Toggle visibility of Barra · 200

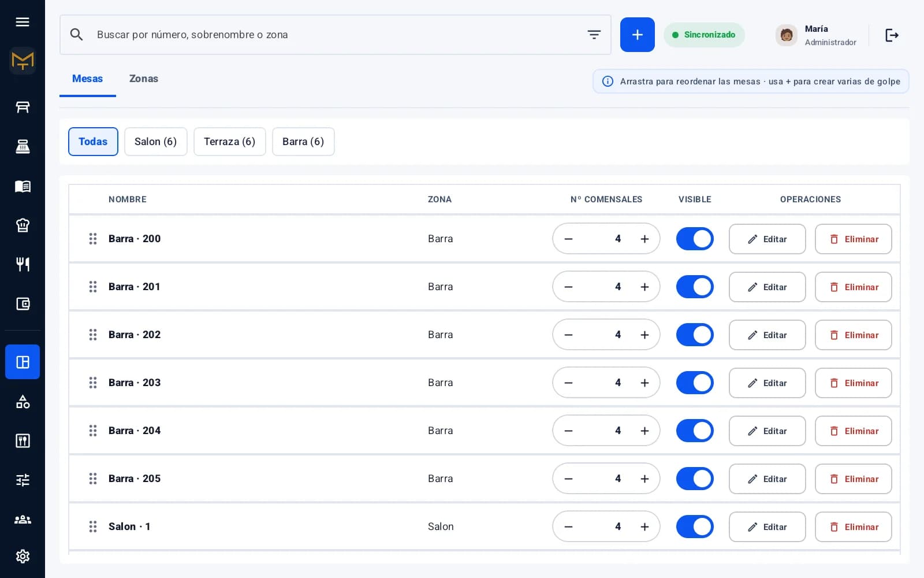click(x=695, y=239)
